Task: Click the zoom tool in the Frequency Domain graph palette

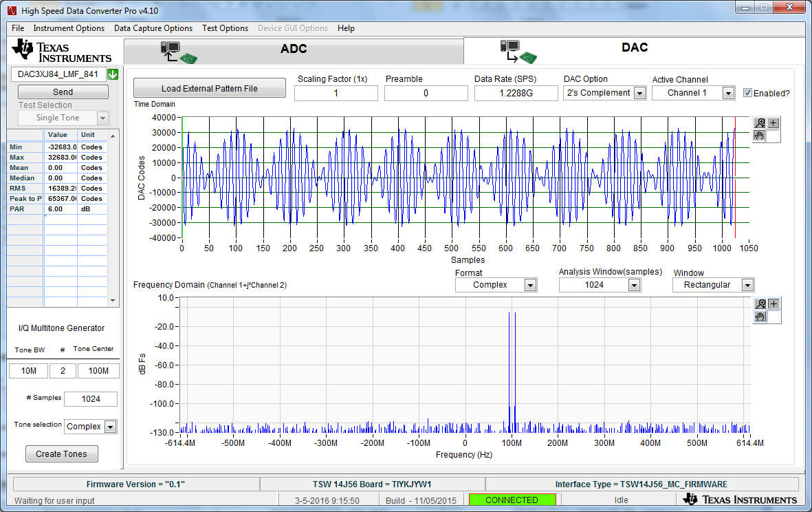Action: (760, 303)
